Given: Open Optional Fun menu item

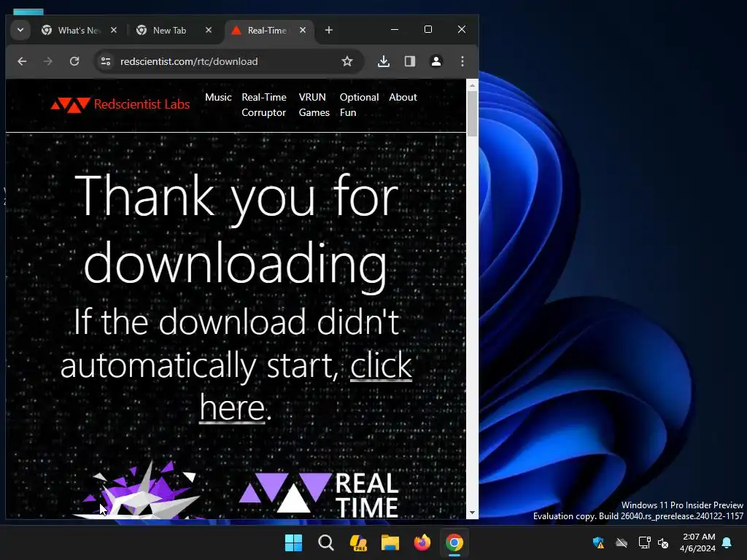Looking at the screenshot, I should 359,105.
